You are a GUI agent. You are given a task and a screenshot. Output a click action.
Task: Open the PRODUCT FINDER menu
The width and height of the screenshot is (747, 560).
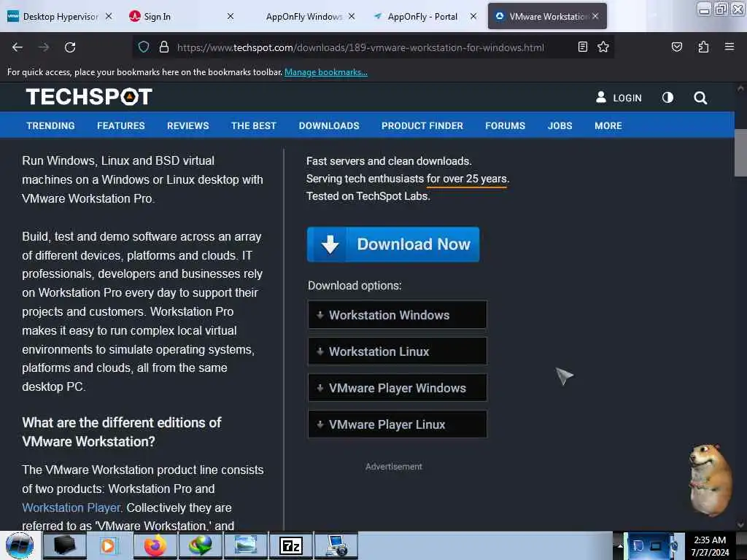[x=422, y=125]
